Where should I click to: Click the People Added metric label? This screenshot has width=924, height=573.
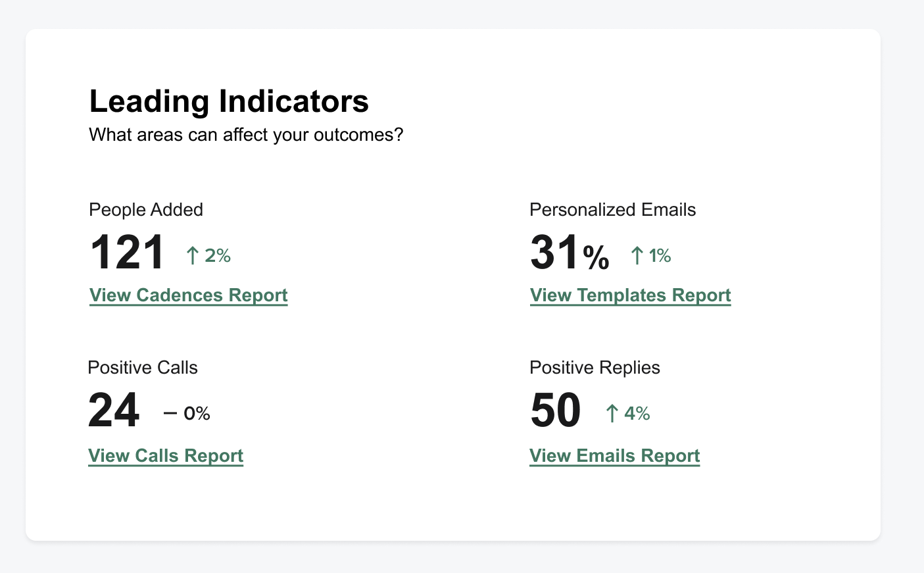pyautogui.click(x=146, y=210)
